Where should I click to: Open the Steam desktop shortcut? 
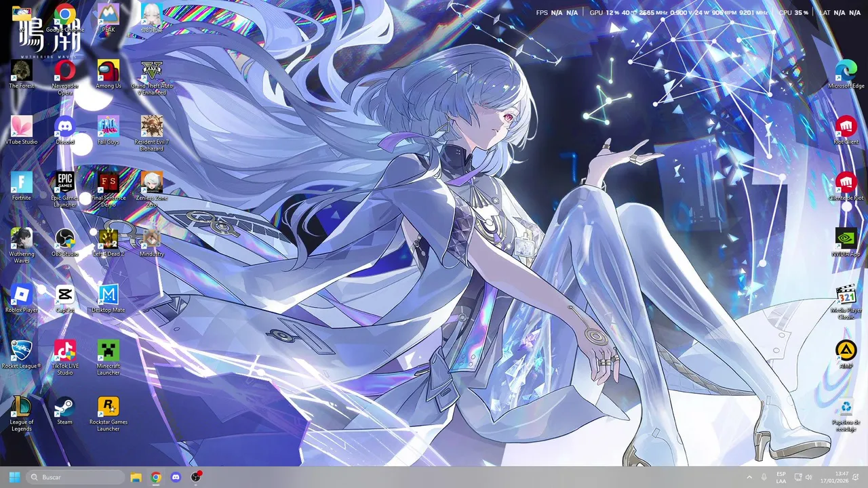coord(65,410)
